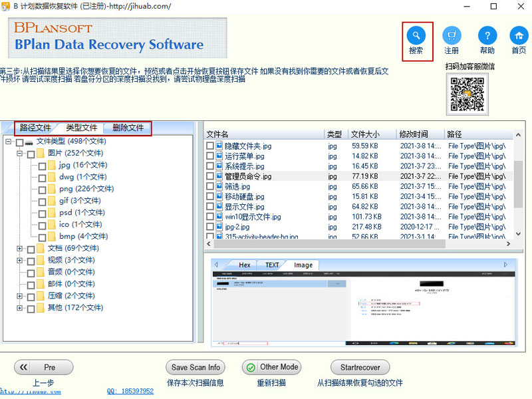Expand the 文档 (69个文件) tree node
Viewport: 532px width, 399px height.
click(x=20, y=249)
